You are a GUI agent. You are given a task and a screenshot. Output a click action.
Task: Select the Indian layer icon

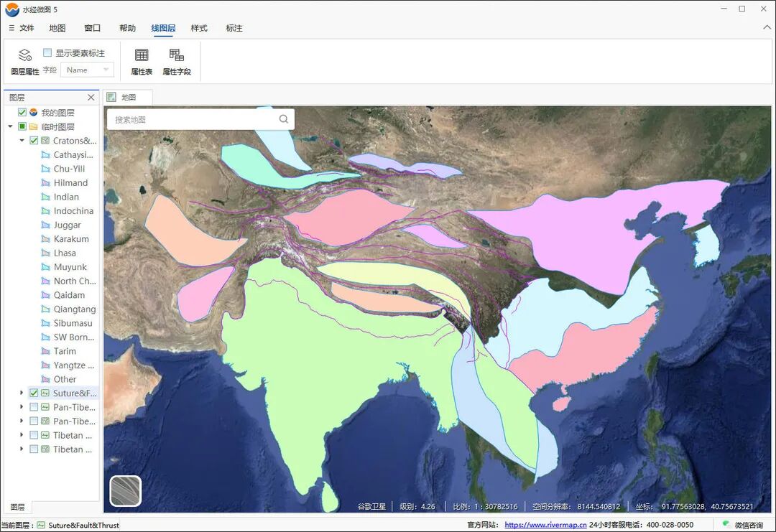[x=45, y=197]
